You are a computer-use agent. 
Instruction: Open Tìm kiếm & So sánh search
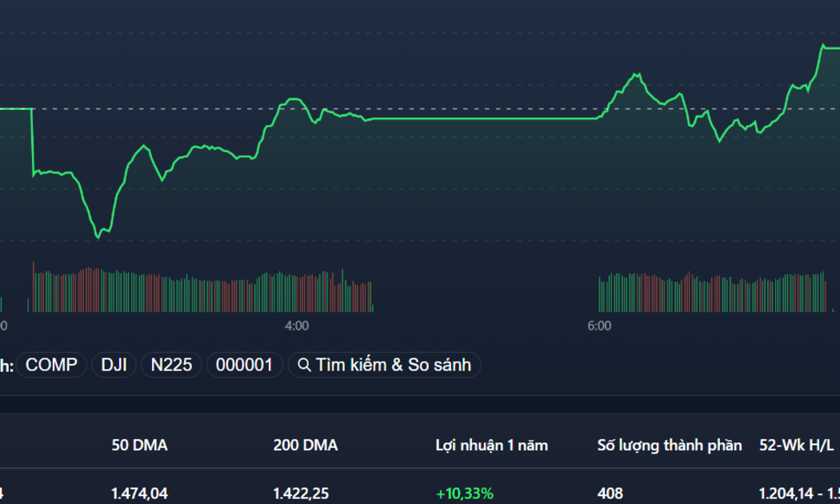(385, 365)
